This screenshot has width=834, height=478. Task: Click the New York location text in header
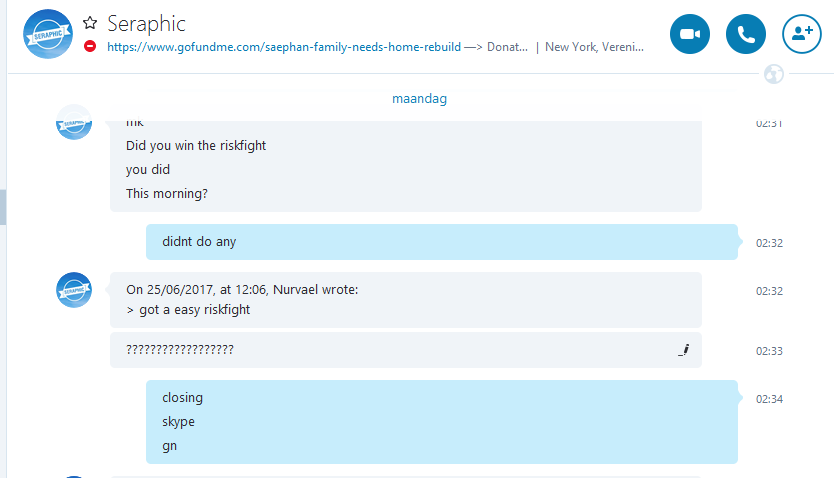click(594, 47)
